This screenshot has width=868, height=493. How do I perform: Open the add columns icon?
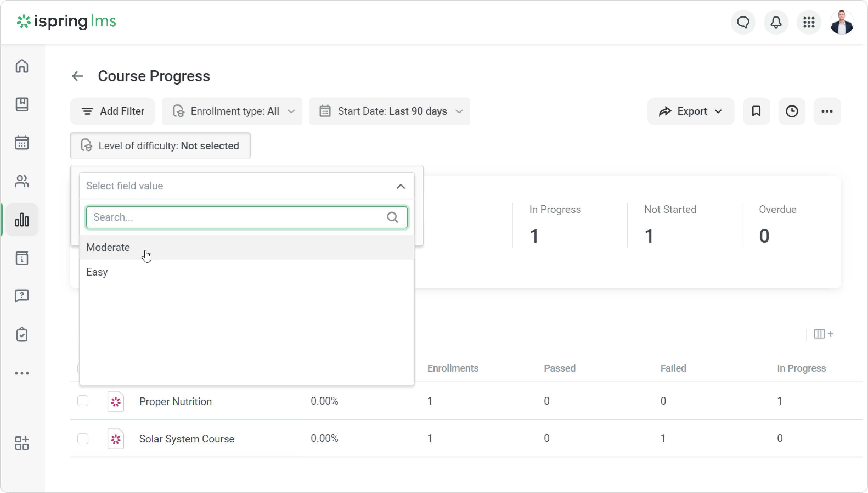pos(823,334)
